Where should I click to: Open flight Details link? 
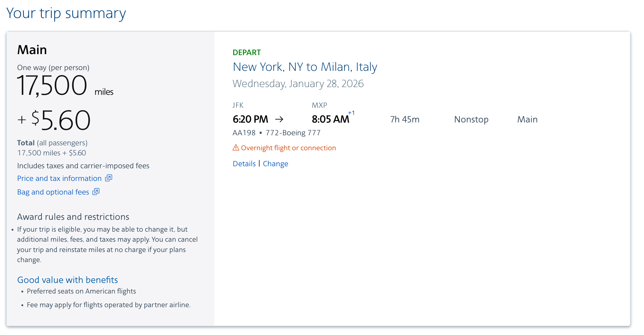[x=244, y=164]
